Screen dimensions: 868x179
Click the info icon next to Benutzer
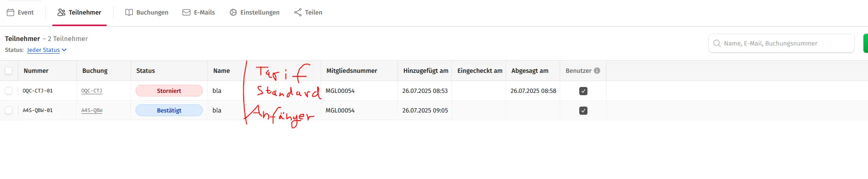pos(597,71)
